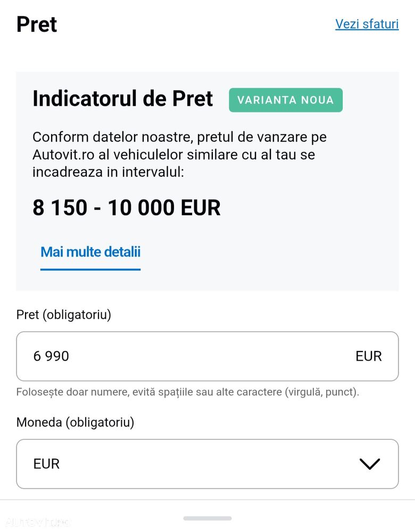Click the 8 150 - 10 000 EUR range
Image resolution: width=415 pixels, height=532 pixels.
(x=127, y=208)
